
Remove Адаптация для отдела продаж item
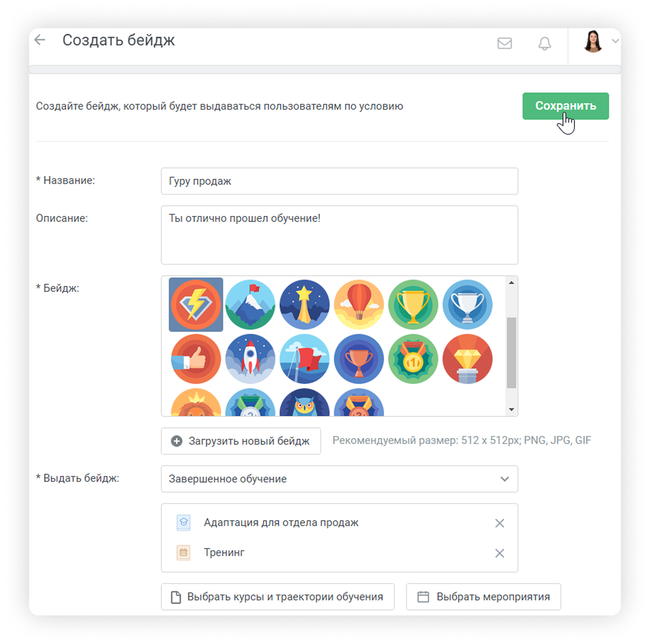pyautogui.click(x=500, y=523)
